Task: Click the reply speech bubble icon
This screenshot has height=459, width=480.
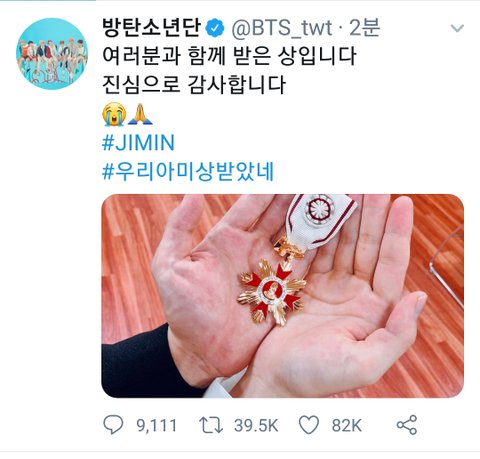Action: [113, 425]
